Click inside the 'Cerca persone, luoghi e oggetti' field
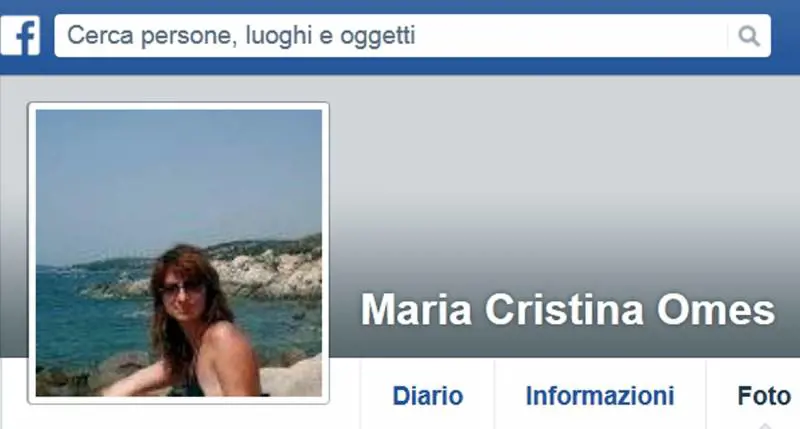Image resolution: width=800 pixels, height=429 pixels. coord(412,36)
